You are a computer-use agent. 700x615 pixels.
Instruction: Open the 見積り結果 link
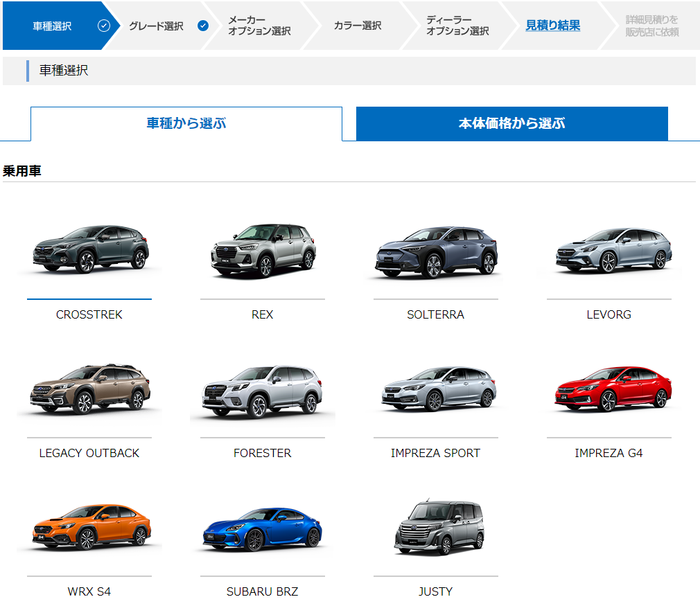point(552,26)
